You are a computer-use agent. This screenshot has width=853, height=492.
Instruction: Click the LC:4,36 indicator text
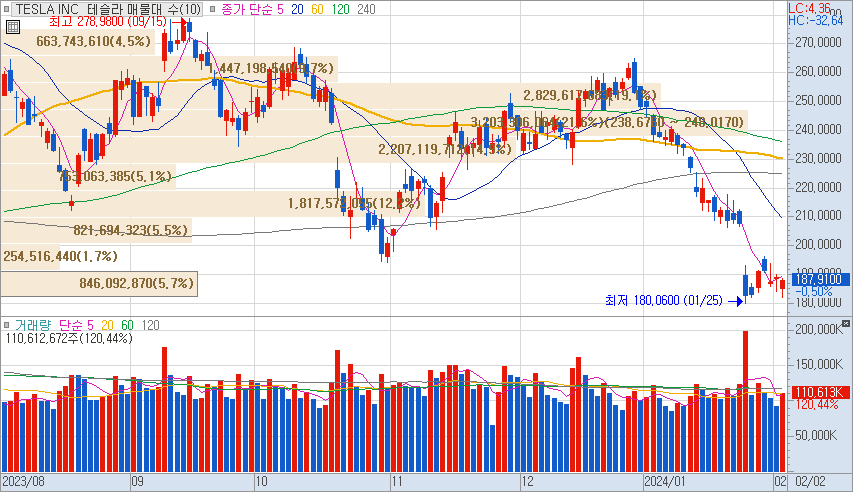(x=810, y=8)
